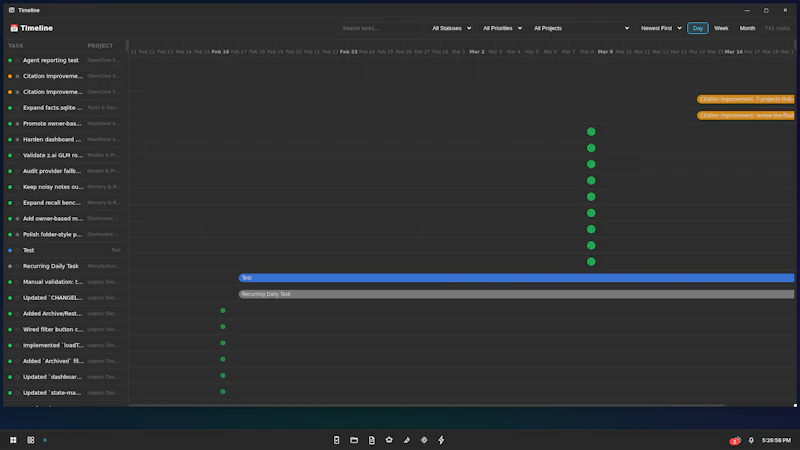Click small green dot in Added Archive/Rest row
Image resolution: width=800 pixels, height=450 pixels.
pos(223,310)
